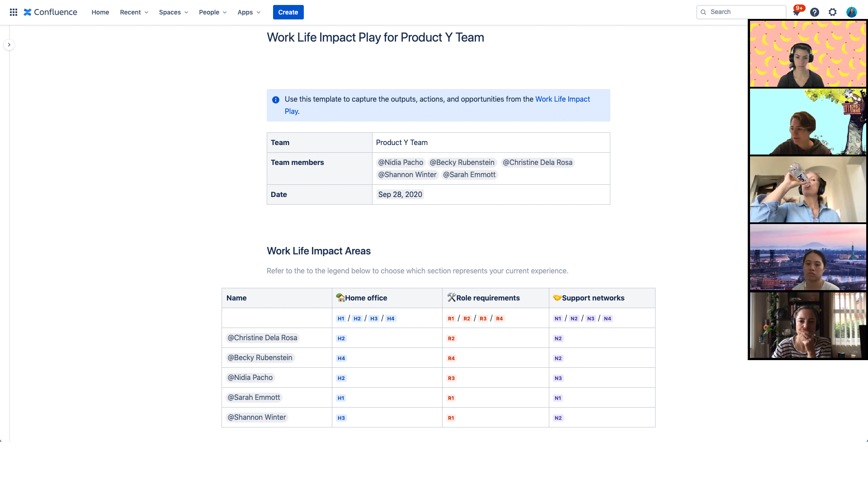Image resolution: width=868 pixels, height=488 pixels.
Task: Click the settings gear icon
Action: pos(833,12)
